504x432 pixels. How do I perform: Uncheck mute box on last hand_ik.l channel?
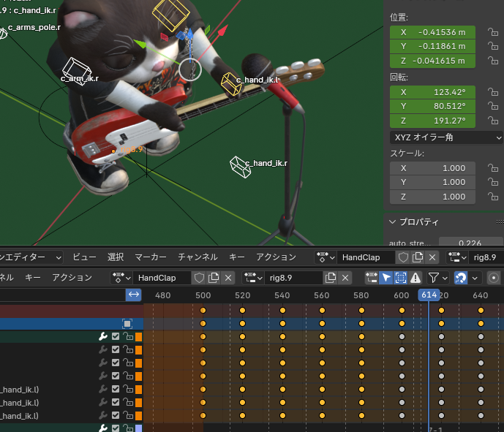click(x=116, y=415)
